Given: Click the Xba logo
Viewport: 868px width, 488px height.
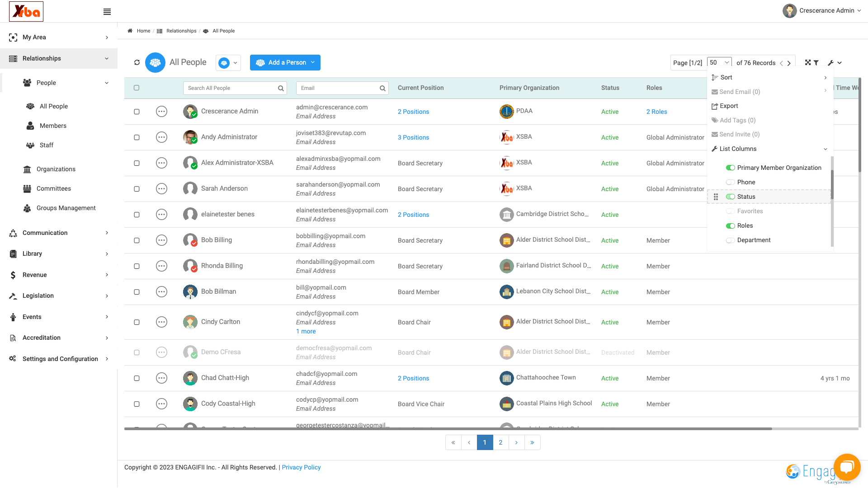Looking at the screenshot, I should [26, 11].
